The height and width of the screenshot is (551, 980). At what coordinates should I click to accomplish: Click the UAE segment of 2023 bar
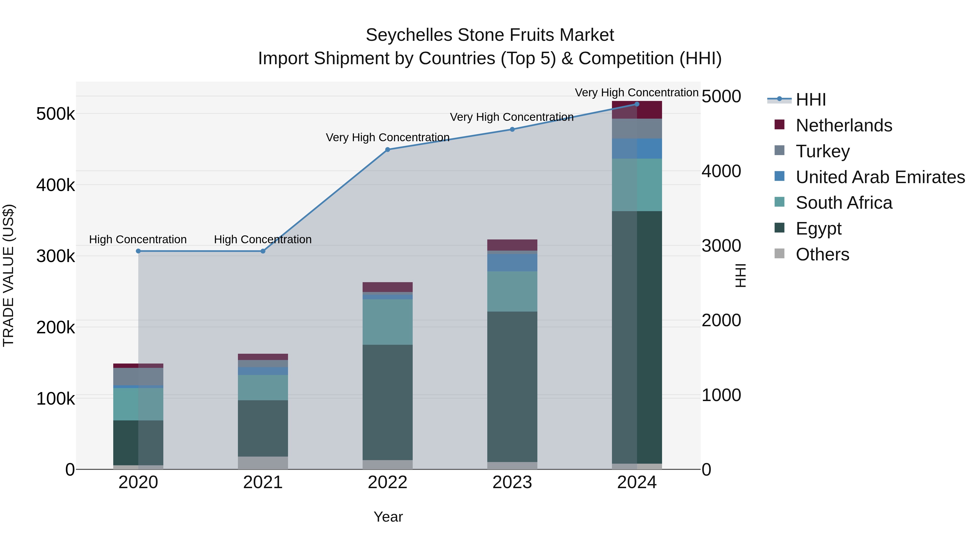[x=512, y=262]
